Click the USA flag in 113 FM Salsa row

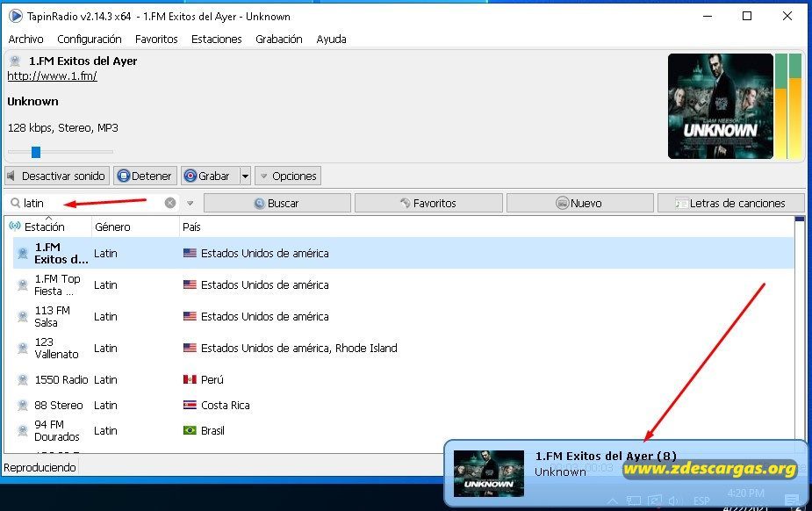[190, 316]
